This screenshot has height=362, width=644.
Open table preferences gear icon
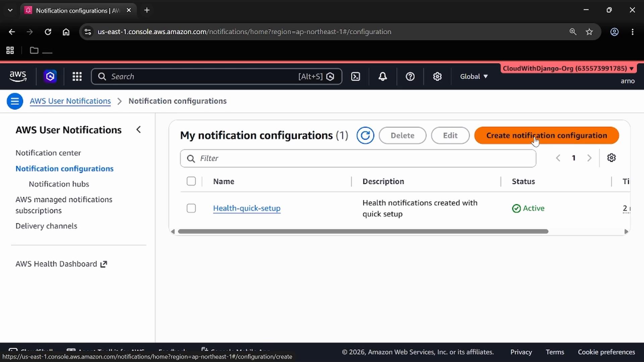[611, 158]
